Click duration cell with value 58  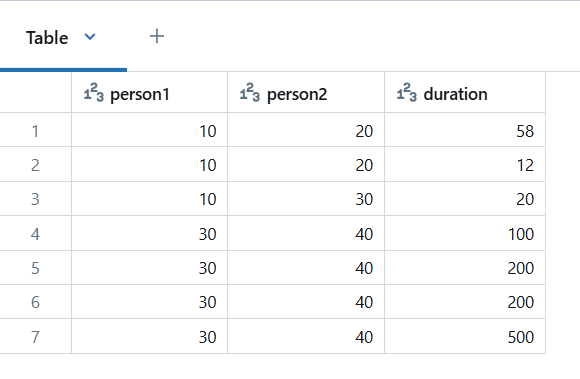click(465, 131)
